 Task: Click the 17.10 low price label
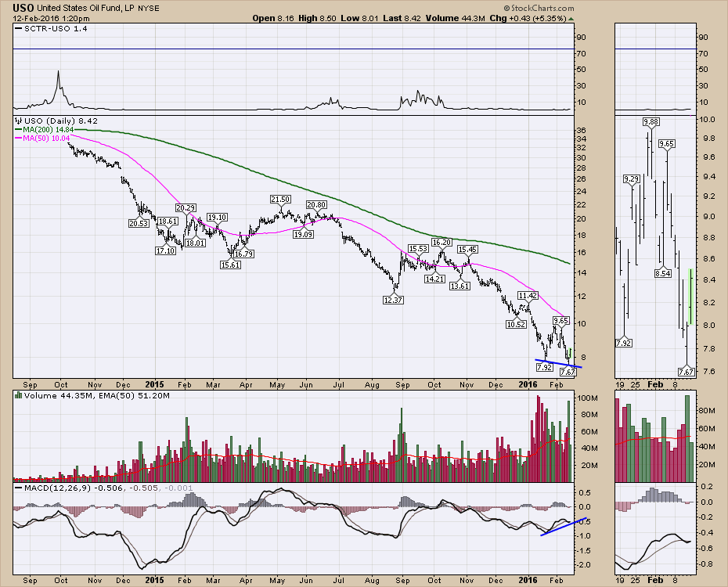point(165,250)
